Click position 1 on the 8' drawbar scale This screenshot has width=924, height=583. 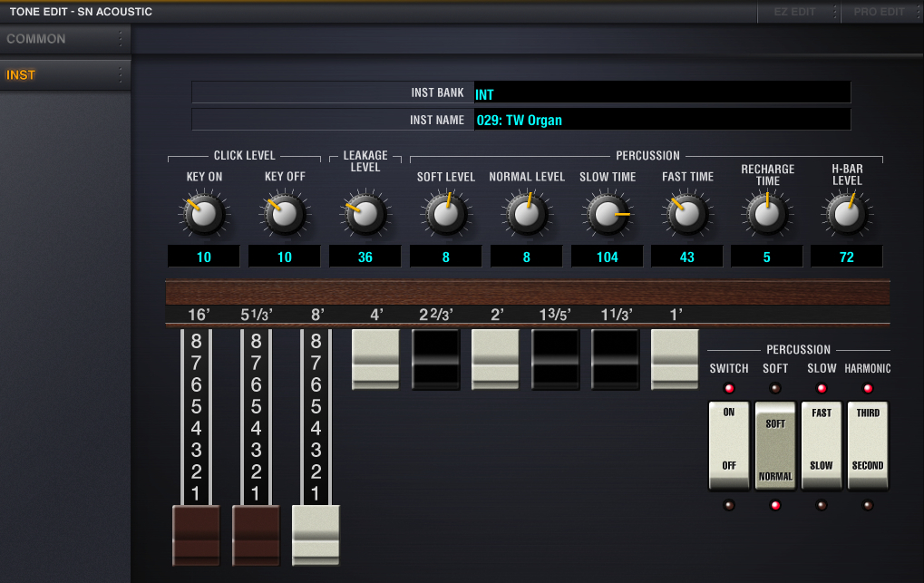[x=316, y=493]
